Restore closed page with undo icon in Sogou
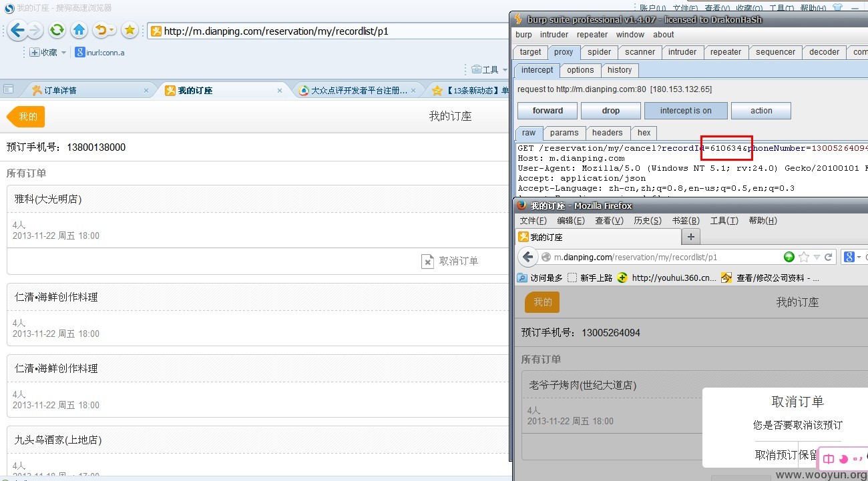The width and height of the screenshot is (868, 481). pyautogui.click(x=100, y=30)
